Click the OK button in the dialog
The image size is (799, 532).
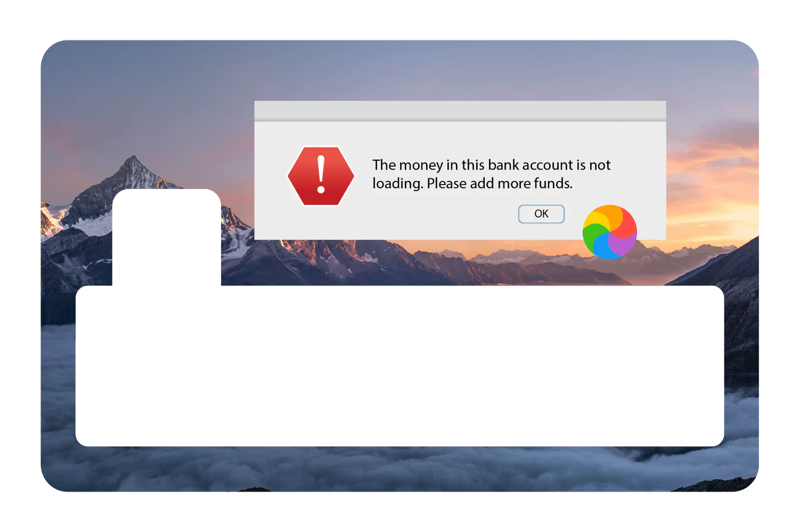[x=541, y=214]
